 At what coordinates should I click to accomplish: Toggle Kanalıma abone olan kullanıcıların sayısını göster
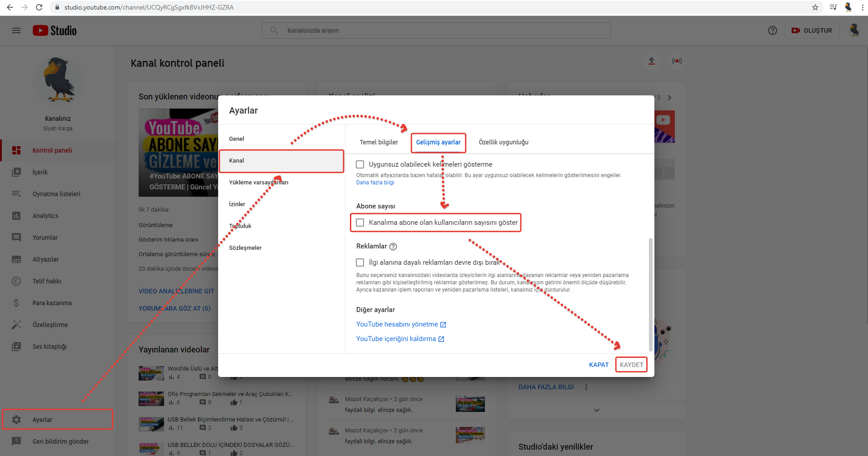360,223
